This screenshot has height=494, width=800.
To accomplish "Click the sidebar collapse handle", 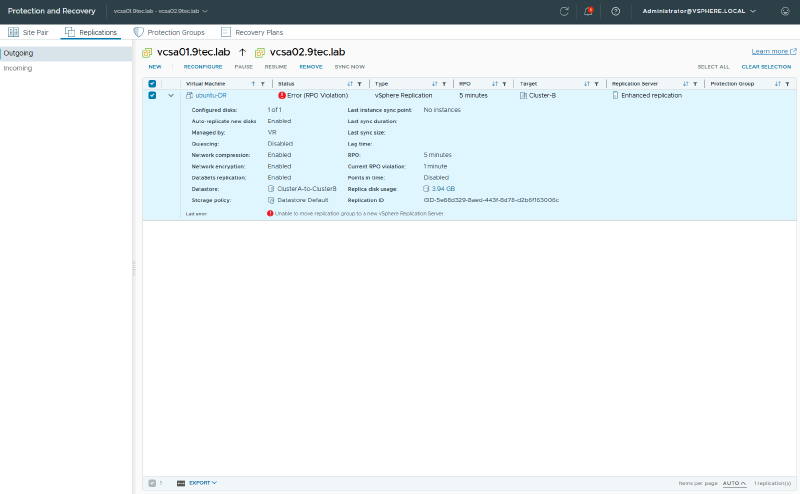I will (x=134, y=267).
